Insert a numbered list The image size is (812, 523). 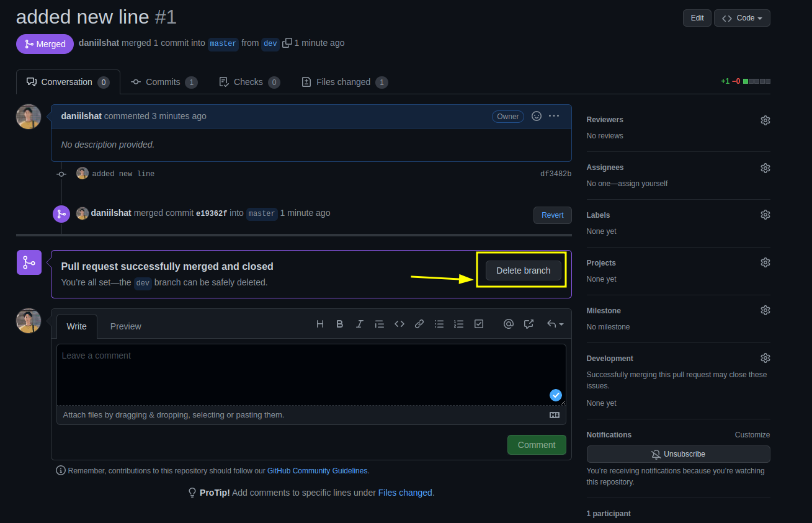pyautogui.click(x=459, y=324)
